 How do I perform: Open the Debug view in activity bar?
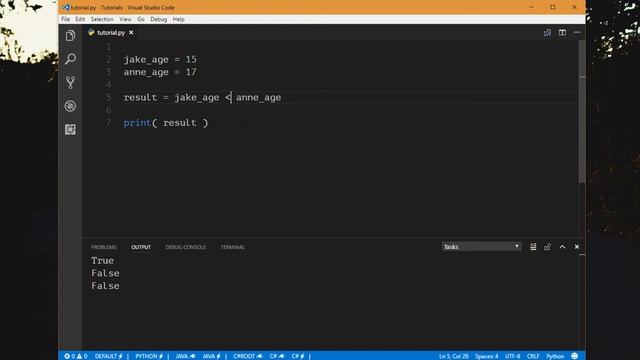pos(70,106)
